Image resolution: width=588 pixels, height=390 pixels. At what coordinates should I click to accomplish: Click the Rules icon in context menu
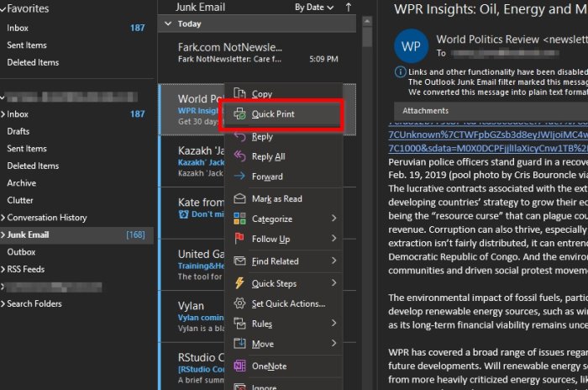239,324
